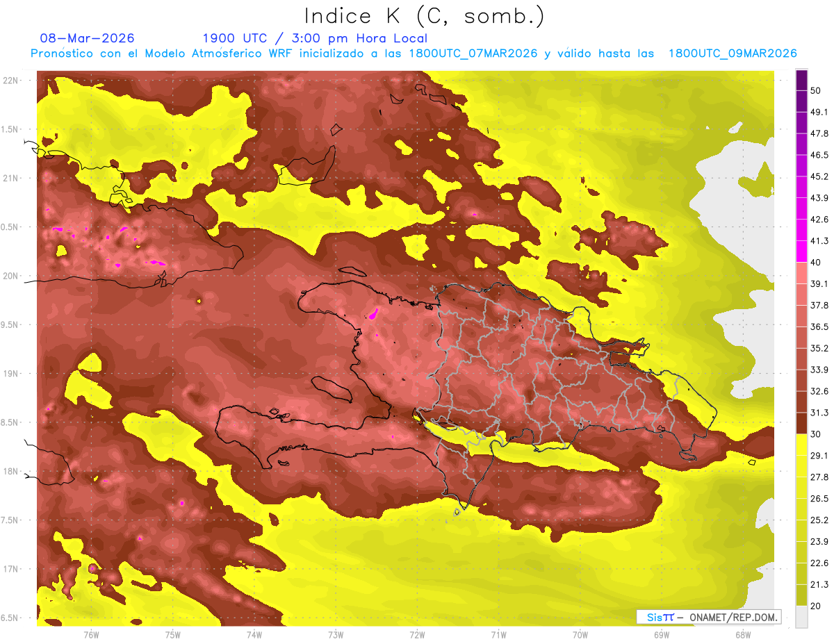Viewport: 834px width, 644px height.
Task: Select the longitude label "69W"
Action: pos(662,635)
